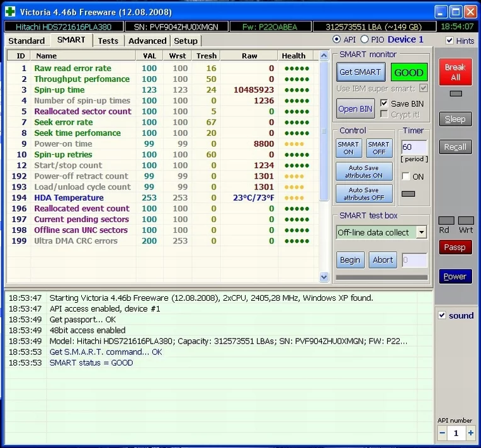The height and width of the screenshot is (448, 481).
Task: Uncheck the sound checkbox
Action: click(x=442, y=315)
